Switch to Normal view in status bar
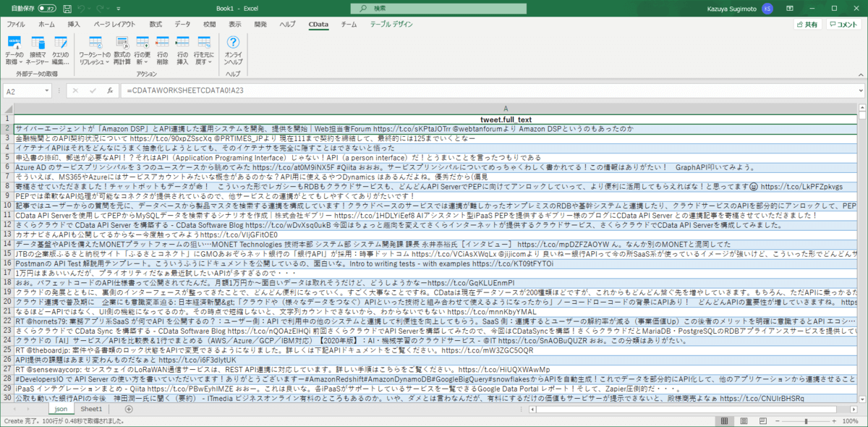This screenshot has height=427, width=868. pos(724,420)
